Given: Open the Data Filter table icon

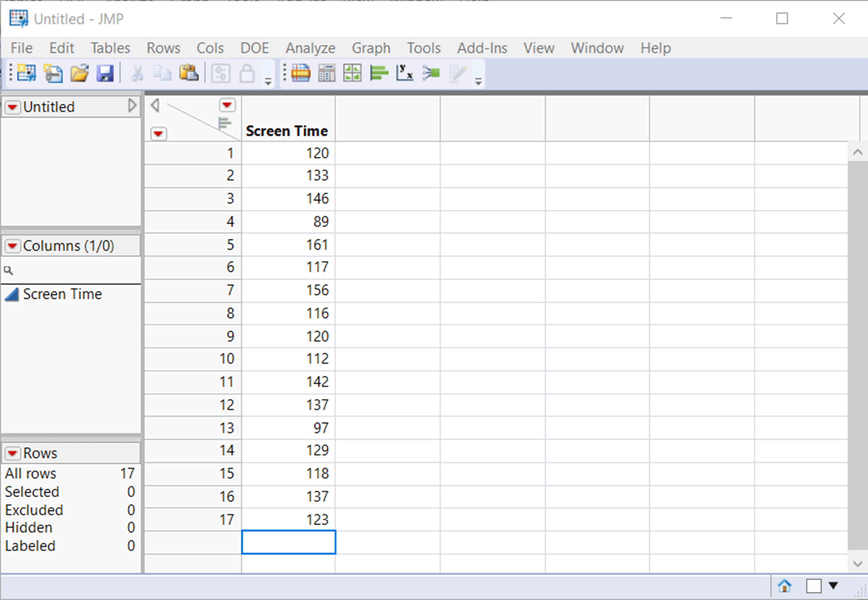Looking at the screenshot, I should 301,73.
